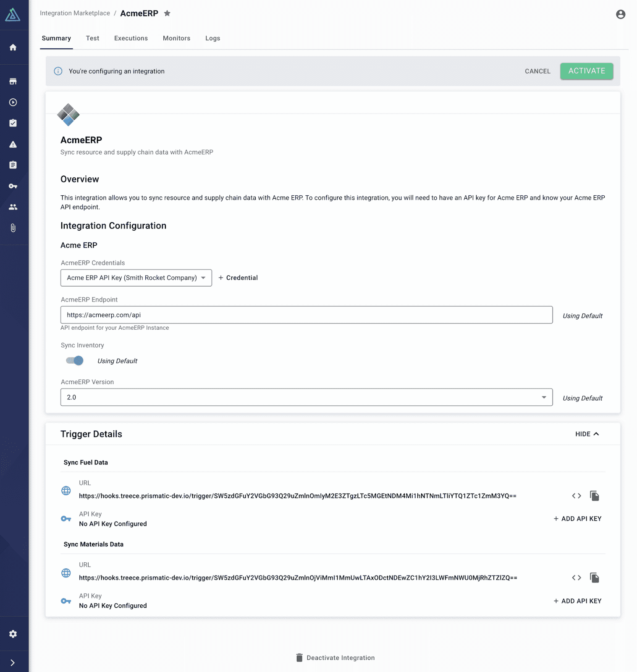
Task: Star AcmeERP as a favorite
Action: tap(167, 13)
